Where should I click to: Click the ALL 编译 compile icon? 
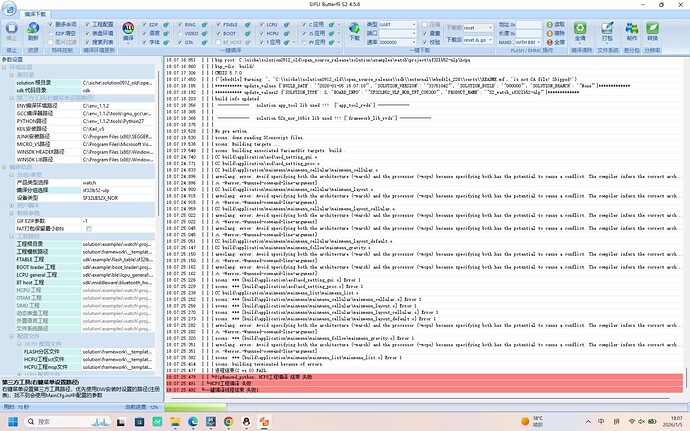[x=127, y=28]
